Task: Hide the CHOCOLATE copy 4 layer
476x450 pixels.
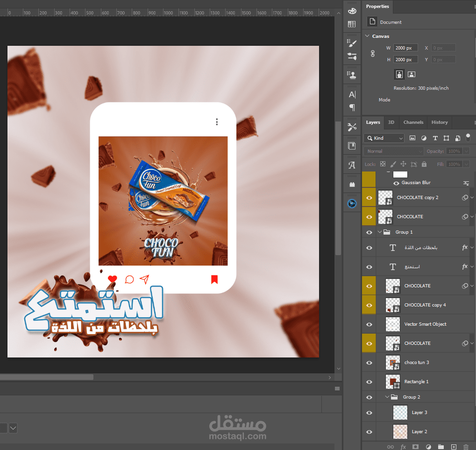Action: [x=369, y=305]
